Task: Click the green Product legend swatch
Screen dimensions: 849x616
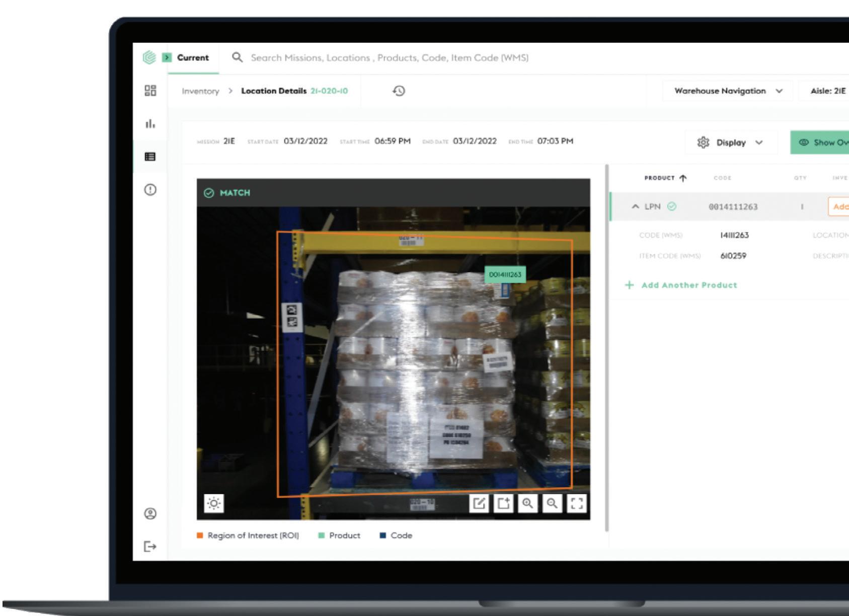Action: (322, 535)
